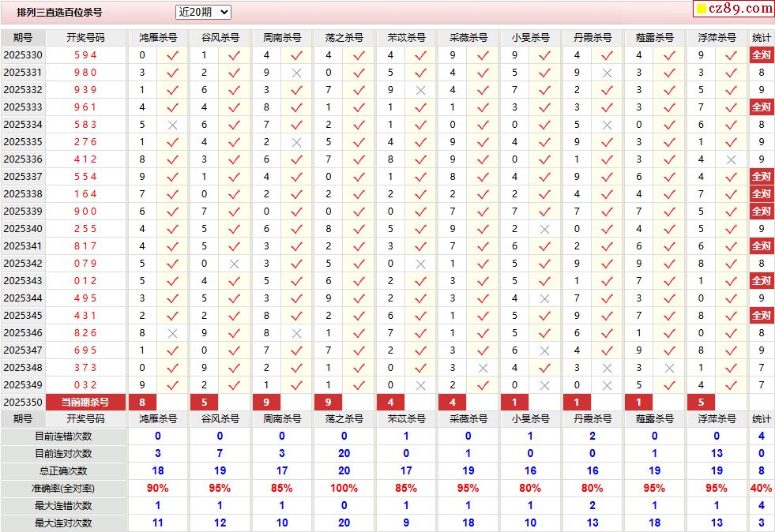Click the red 5 under 浮萍杀号 for issue 2025350
This screenshot has height=532, width=775.
[701, 402]
